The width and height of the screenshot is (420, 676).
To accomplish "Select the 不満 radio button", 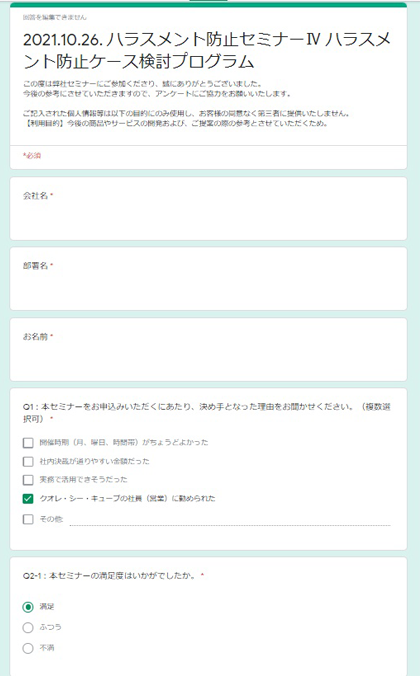I will [28, 648].
